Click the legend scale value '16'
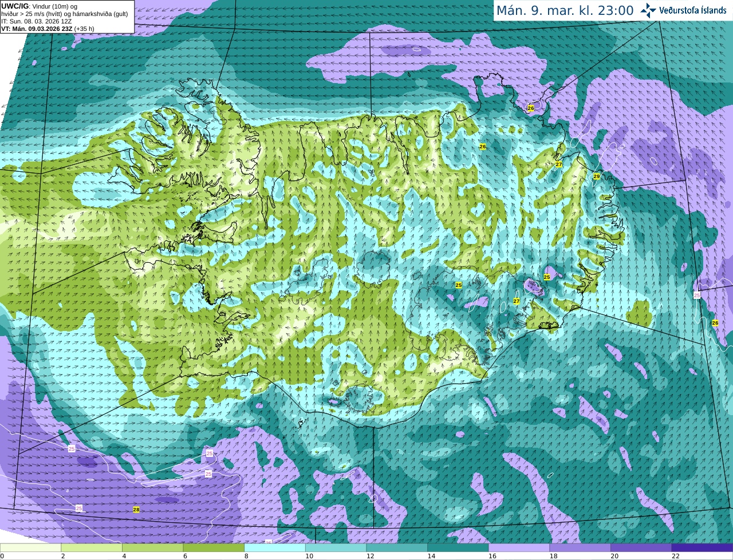Viewport: 733px width, 560px height. click(492, 556)
